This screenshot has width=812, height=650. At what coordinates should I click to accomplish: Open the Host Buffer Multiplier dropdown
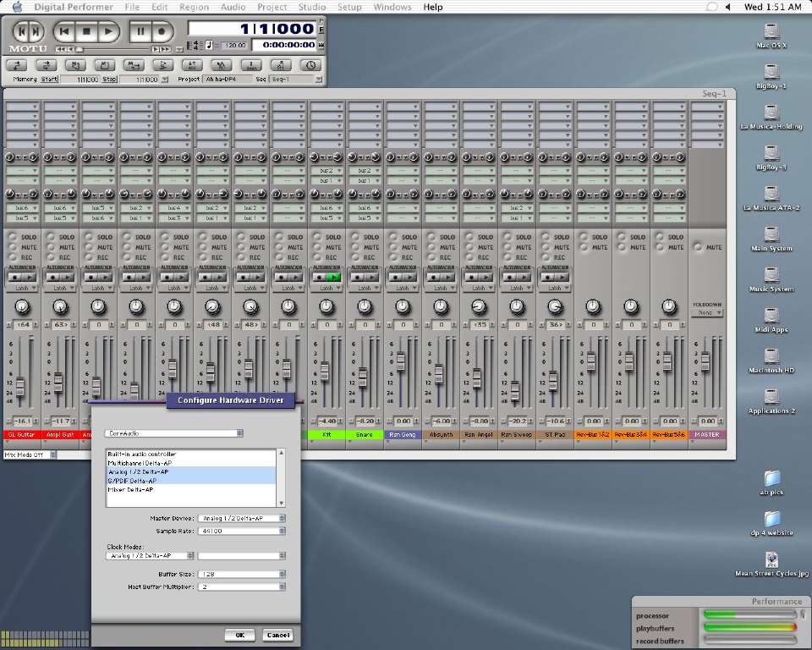tap(242, 587)
